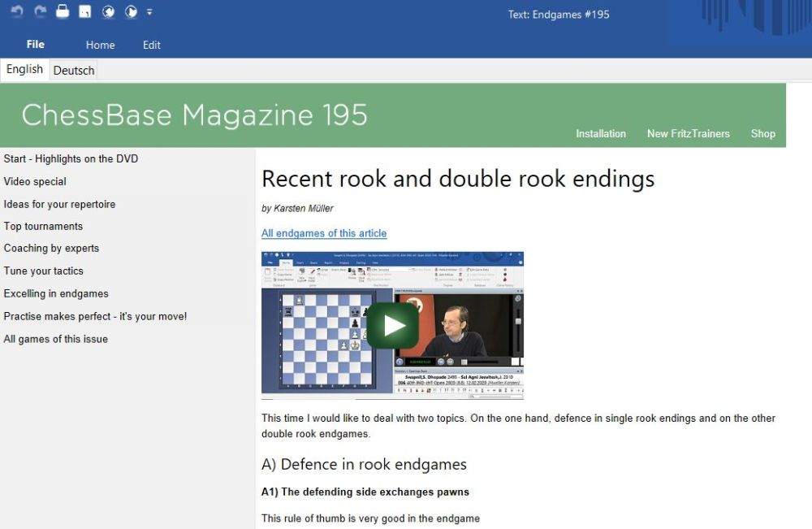Open the File menu
The image size is (812, 529).
(x=35, y=45)
